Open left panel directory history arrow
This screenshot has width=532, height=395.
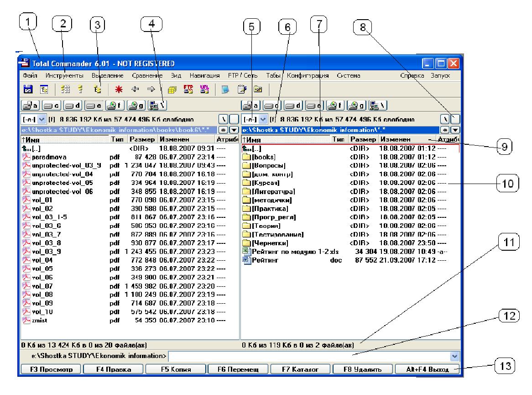(234, 130)
